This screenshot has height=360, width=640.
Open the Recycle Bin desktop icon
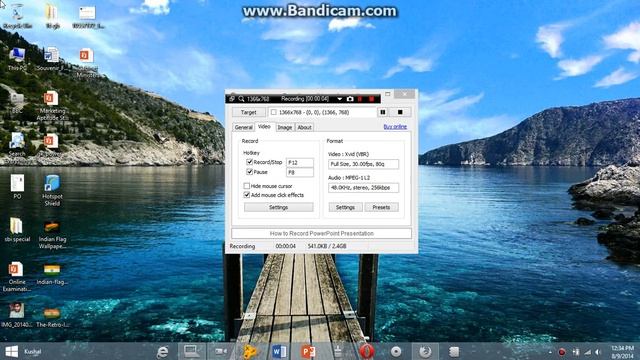tap(17, 17)
